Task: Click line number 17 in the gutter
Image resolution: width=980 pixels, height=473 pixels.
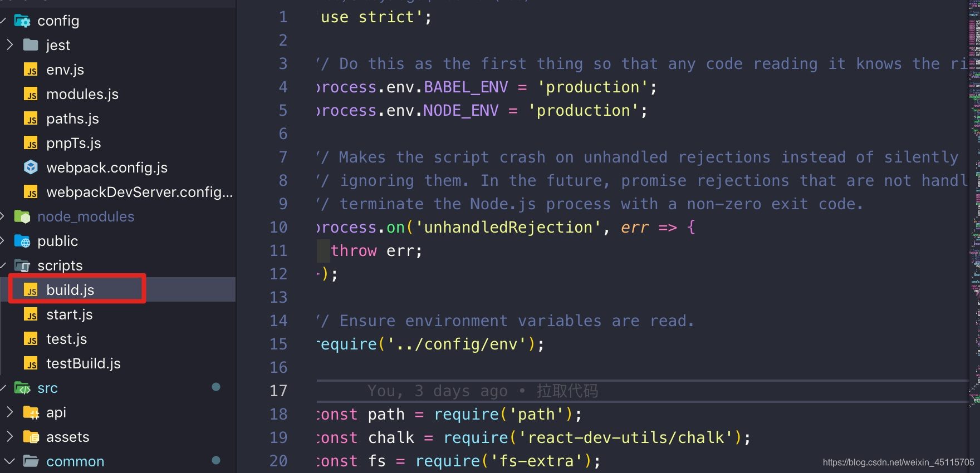Action: coord(278,391)
